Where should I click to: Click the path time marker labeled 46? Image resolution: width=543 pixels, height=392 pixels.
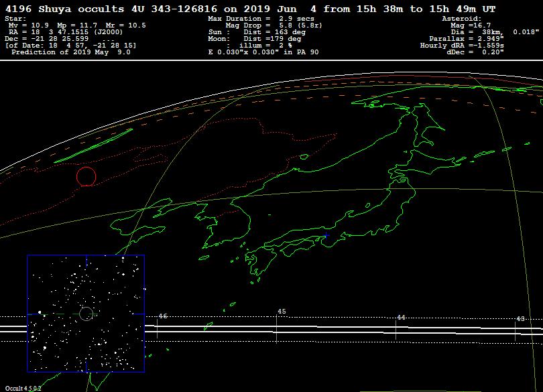tap(163, 316)
